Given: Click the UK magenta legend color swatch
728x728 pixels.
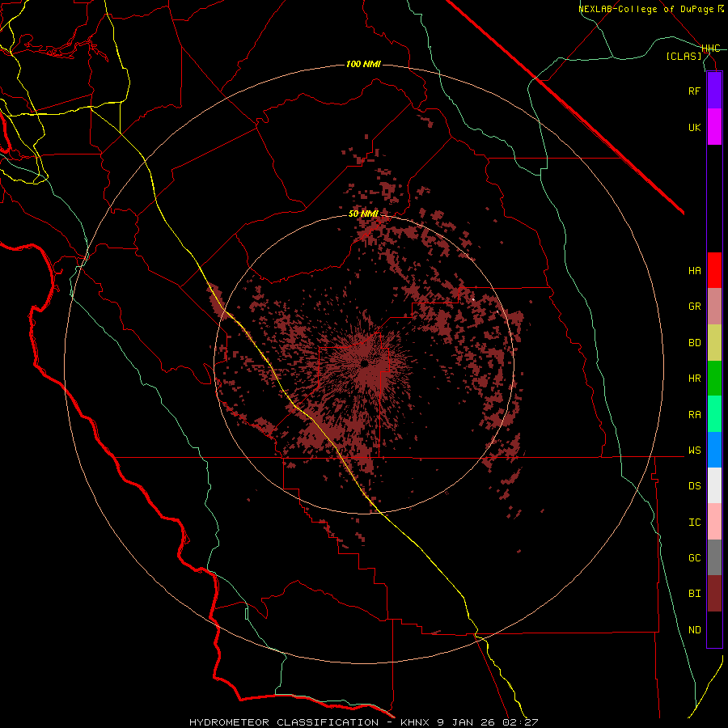Looking at the screenshot, I should point(714,127).
